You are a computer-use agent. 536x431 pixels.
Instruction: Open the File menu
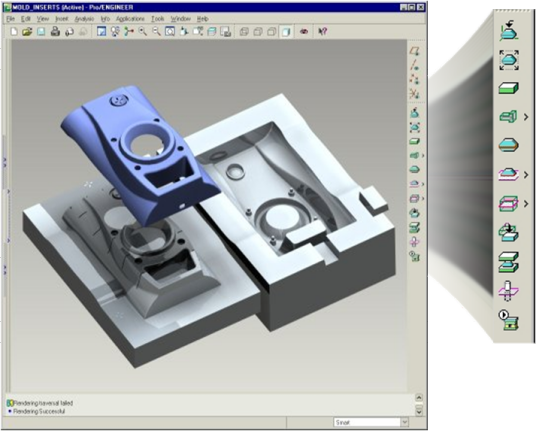coord(11,19)
